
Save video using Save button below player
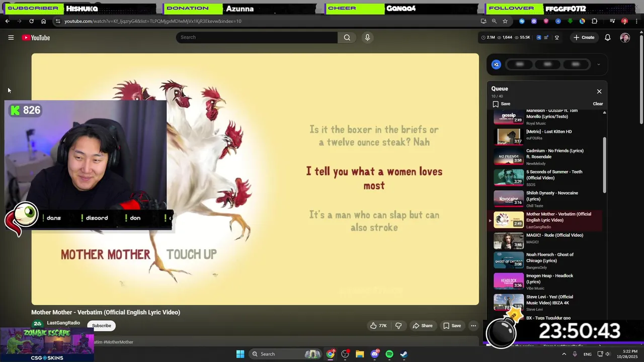coord(452,326)
